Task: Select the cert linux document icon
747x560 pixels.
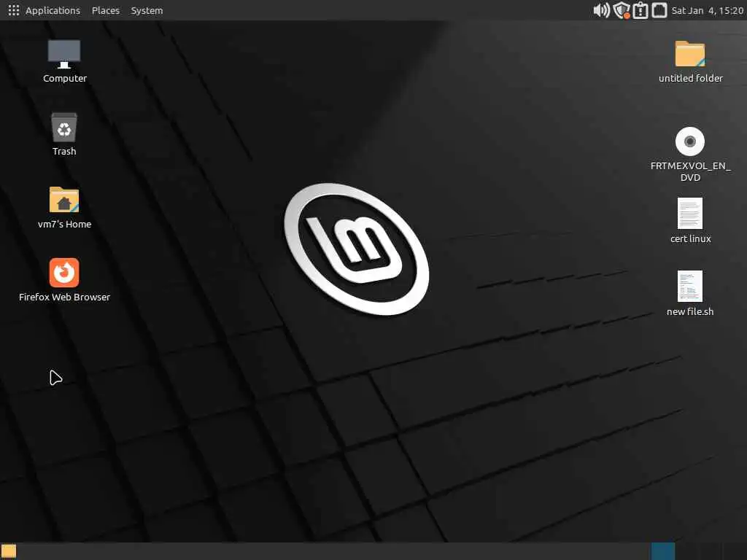Action: (x=690, y=214)
